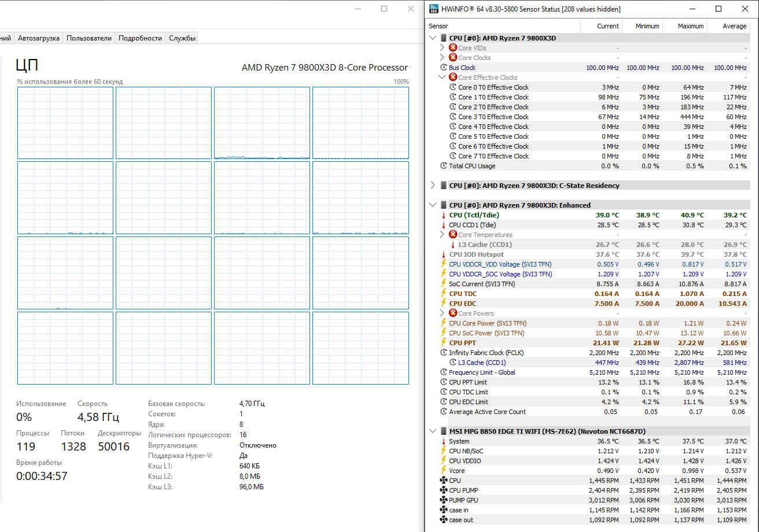Click the fan icon beside case in
Image resolution: width=759 pixels, height=532 pixels.
(x=444, y=510)
